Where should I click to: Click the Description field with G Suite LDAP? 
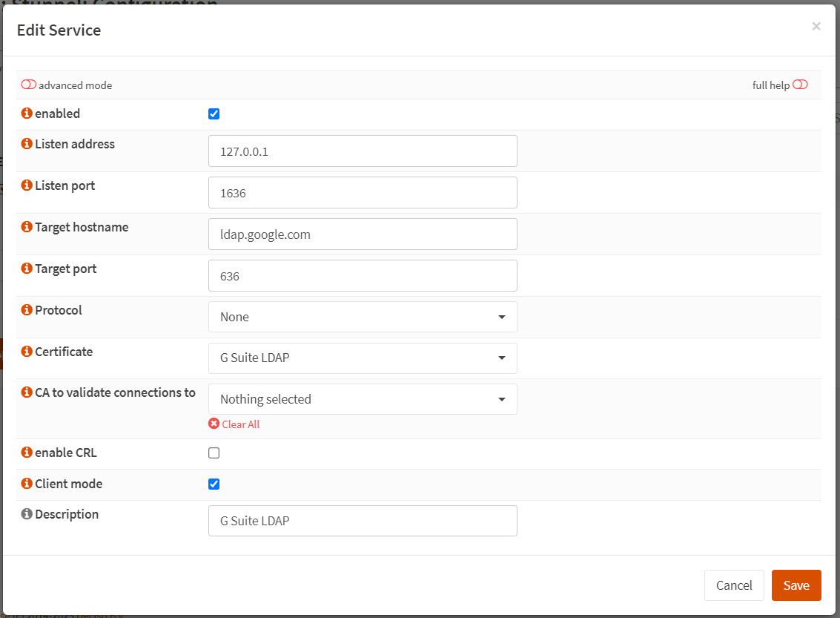[x=363, y=521]
